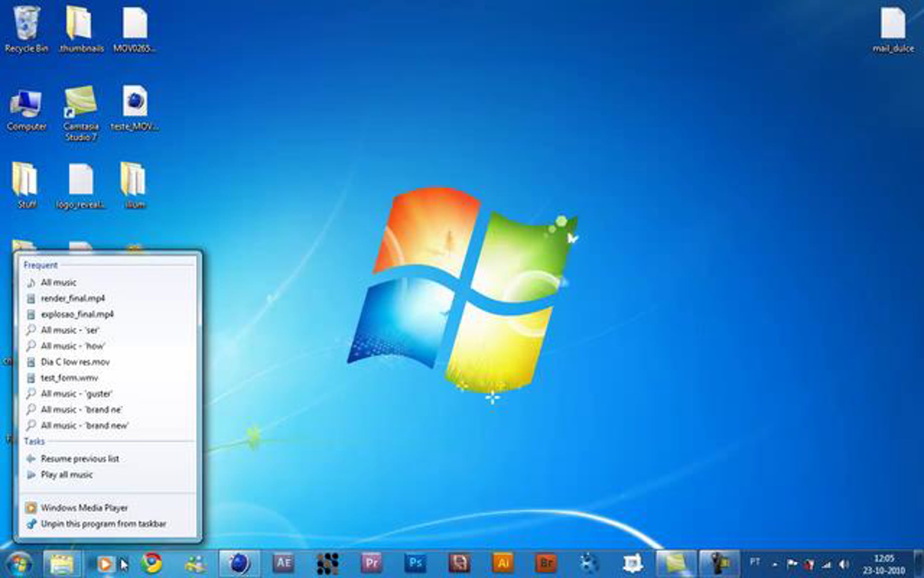Open the PT language bar selector

(x=755, y=562)
